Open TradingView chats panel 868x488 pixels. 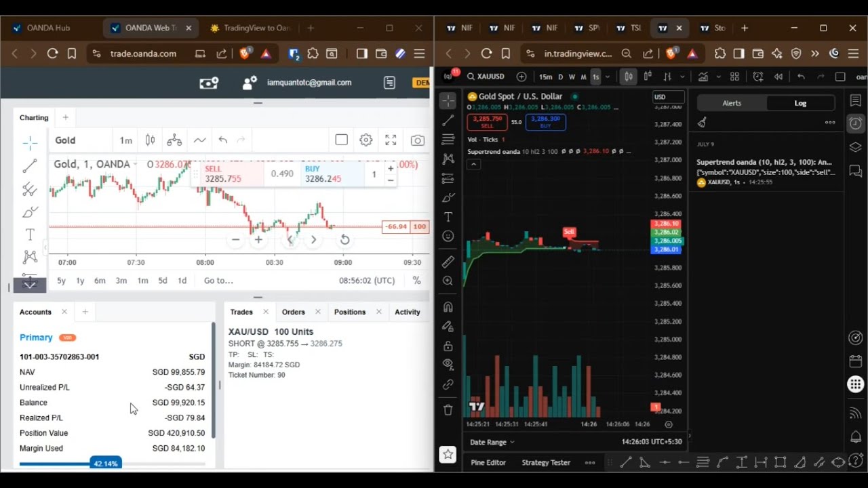click(856, 171)
